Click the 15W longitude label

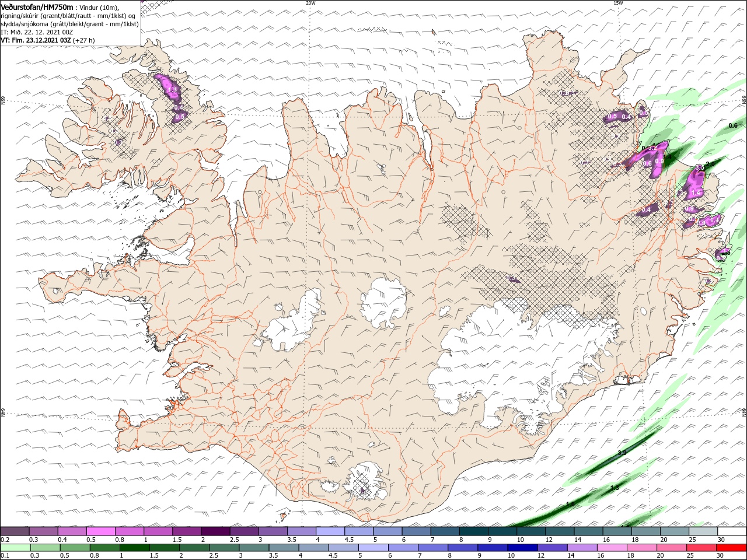(x=617, y=3)
